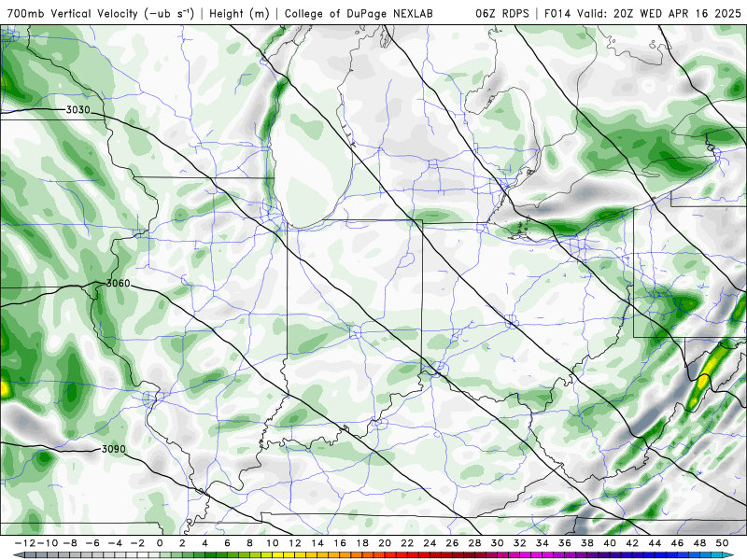Image resolution: width=747 pixels, height=560 pixels.
Task: Click the "40" colorbar scale label
Action: tap(610, 543)
